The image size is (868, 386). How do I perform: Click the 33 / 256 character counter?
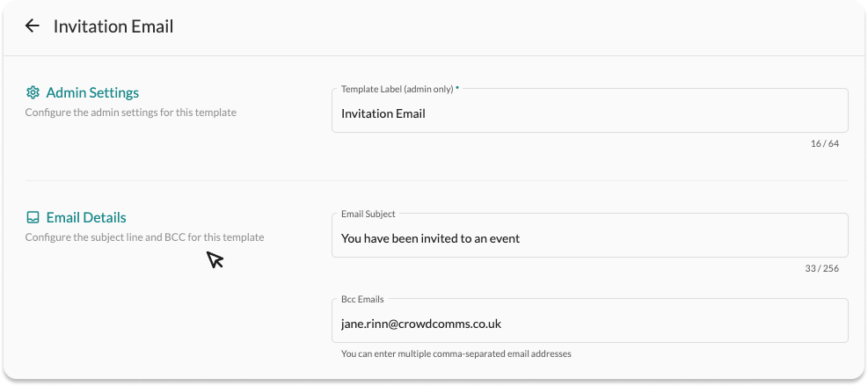click(824, 268)
